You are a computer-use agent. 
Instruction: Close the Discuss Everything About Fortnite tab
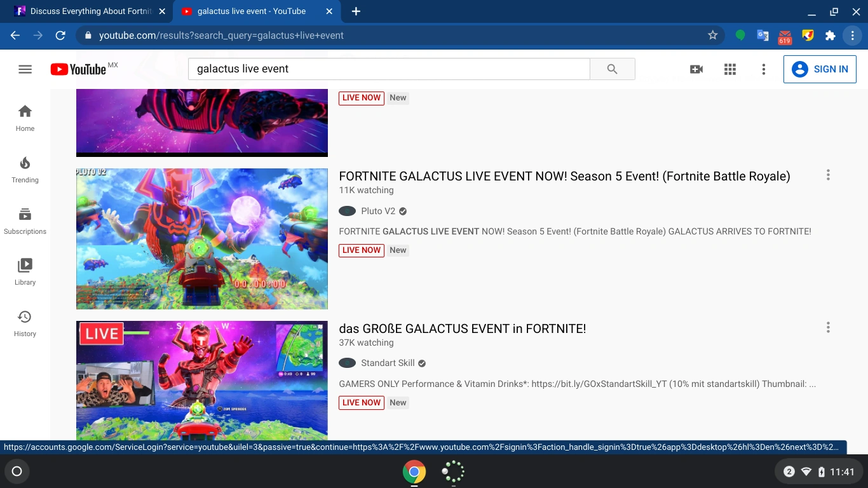(x=162, y=11)
